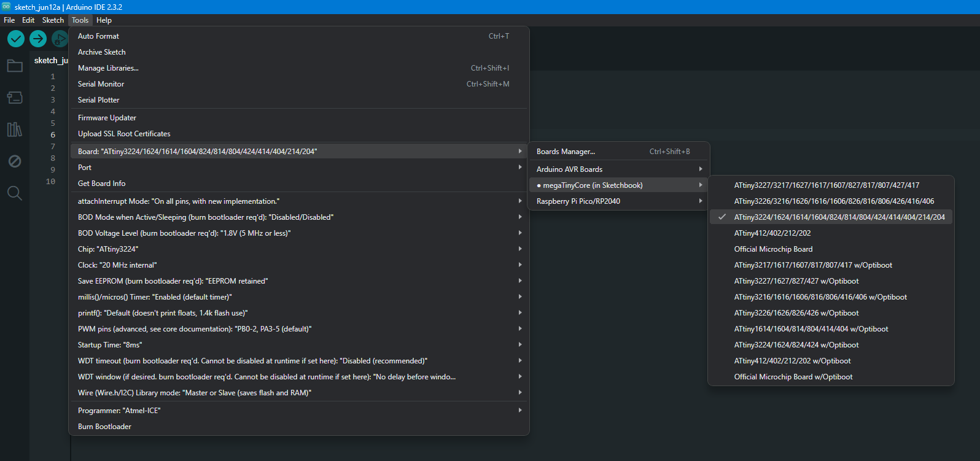This screenshot has width=980, height=461.
Task: Expand BOD Voltage Level submenu
Action: tap(299, 233)
